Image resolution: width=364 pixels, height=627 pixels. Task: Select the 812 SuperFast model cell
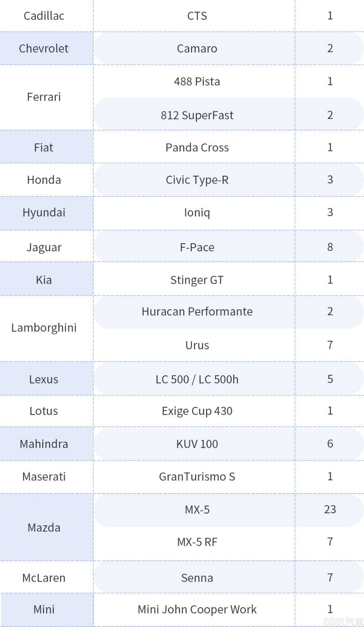(x=197, y=115)
